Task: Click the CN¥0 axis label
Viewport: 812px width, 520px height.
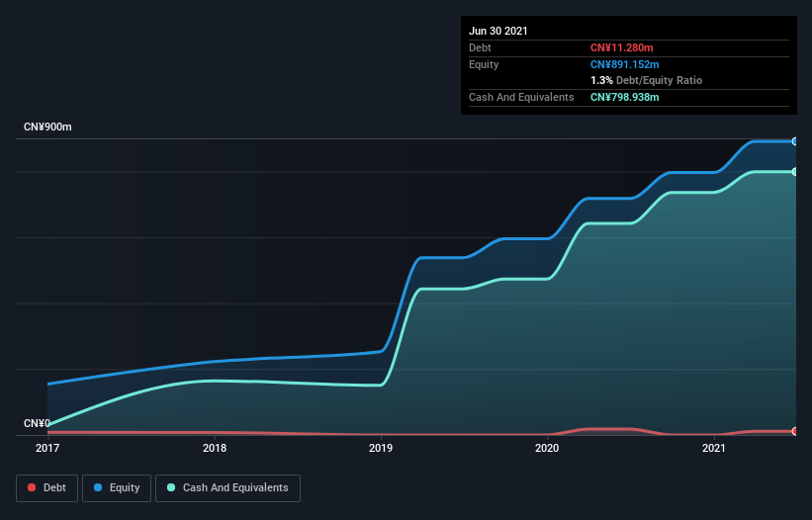Action: 37,423
